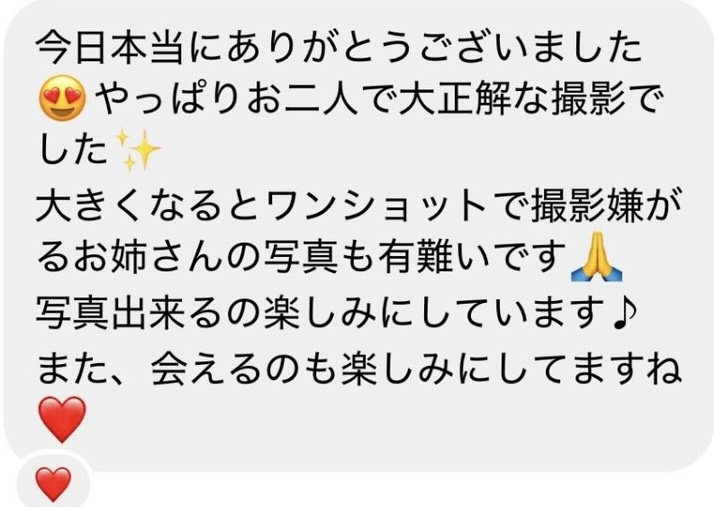Click the music note symbol ♪
The height and width of the screenshot is (507, 714).
pyautogui.click(x=624, y=313)
